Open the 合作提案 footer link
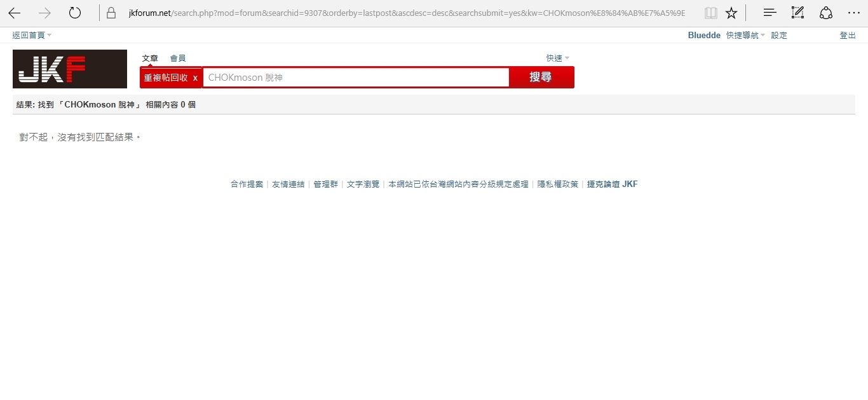Image resolution: width=868 pixels, height=400 pixels. coord(247,184)
